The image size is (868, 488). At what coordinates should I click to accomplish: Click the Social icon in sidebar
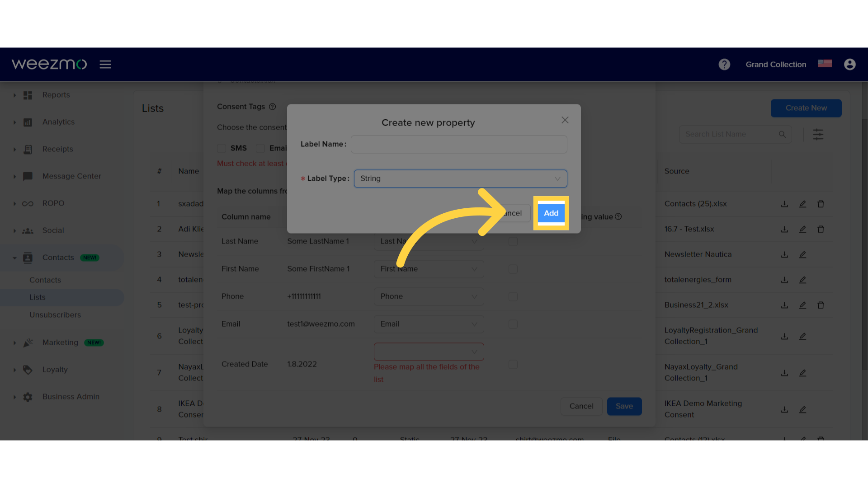click(28, 230)
